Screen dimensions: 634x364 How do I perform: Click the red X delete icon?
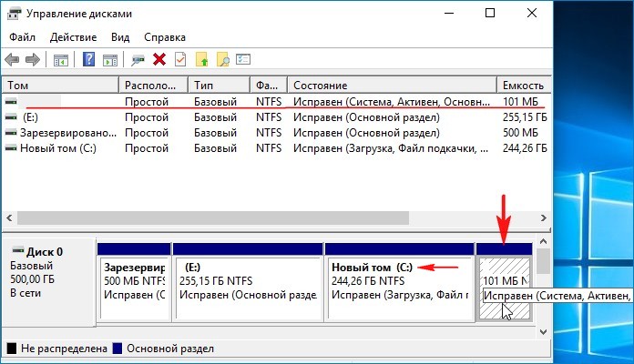[159, 59]
